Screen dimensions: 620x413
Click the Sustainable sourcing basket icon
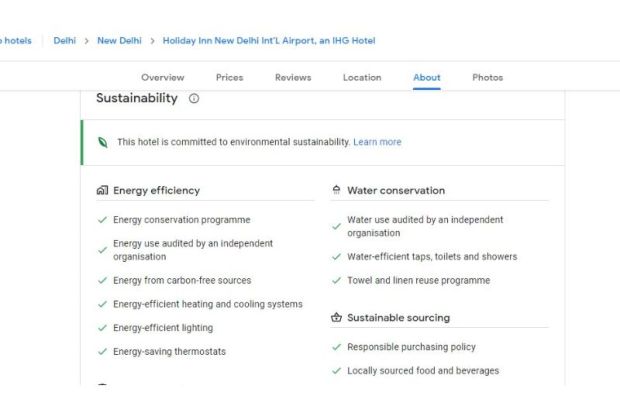(x=336, y=318)
